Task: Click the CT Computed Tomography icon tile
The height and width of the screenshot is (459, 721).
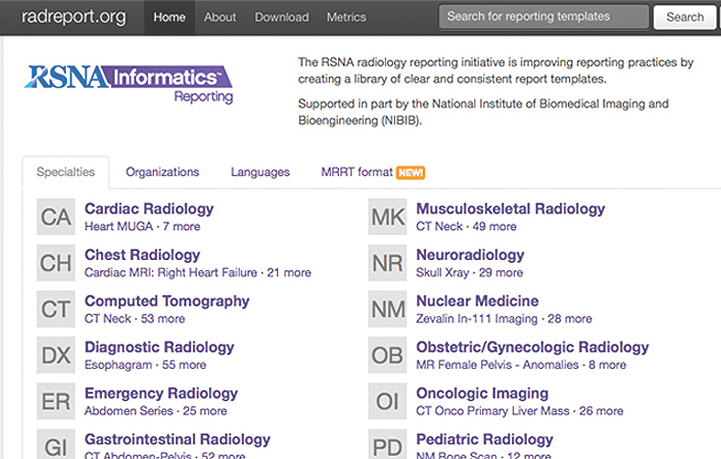Action: pyautogui.click(x=56, y=309)
